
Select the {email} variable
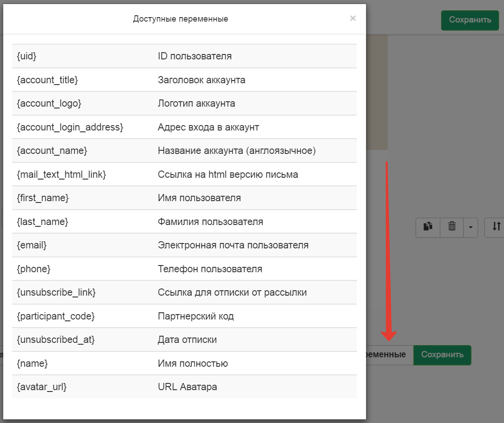[32, 245]
